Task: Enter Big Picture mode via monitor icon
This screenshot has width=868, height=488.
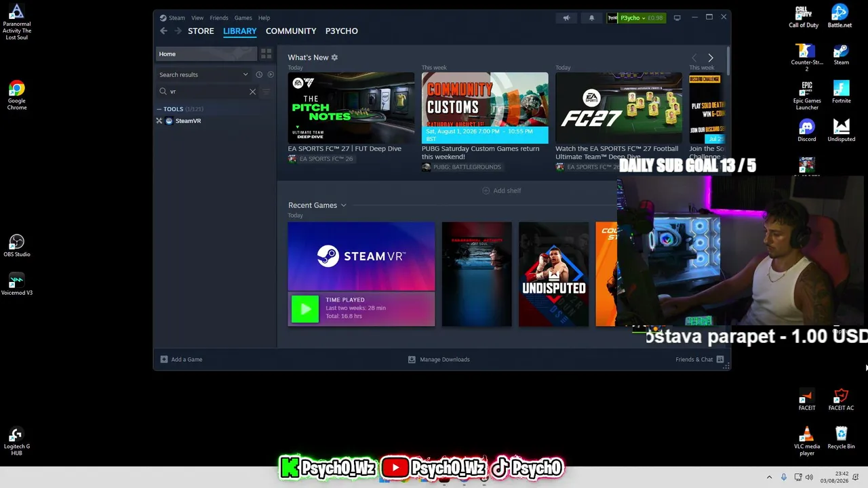Action: pos(677,18)
